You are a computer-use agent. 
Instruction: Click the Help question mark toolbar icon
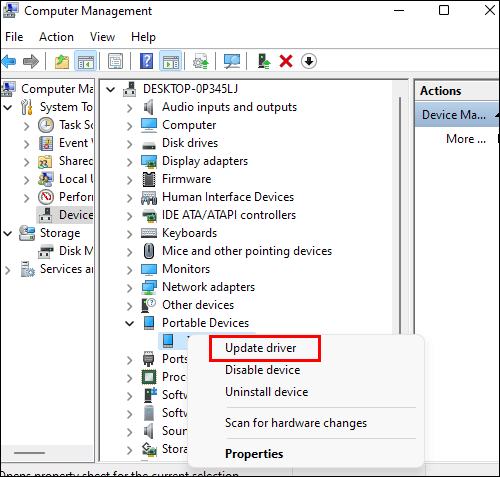pos(146,61)
